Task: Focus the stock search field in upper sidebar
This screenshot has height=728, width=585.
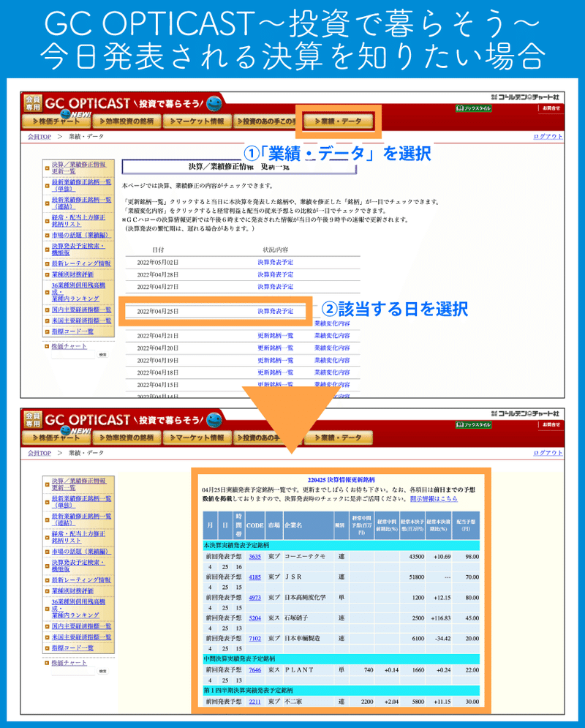Action: click(73, 355)
